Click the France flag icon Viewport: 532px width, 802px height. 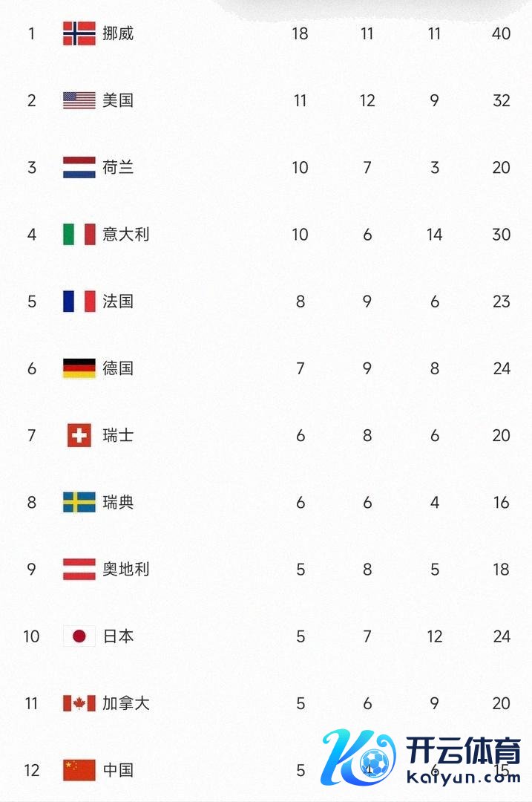tap(79, 301)
